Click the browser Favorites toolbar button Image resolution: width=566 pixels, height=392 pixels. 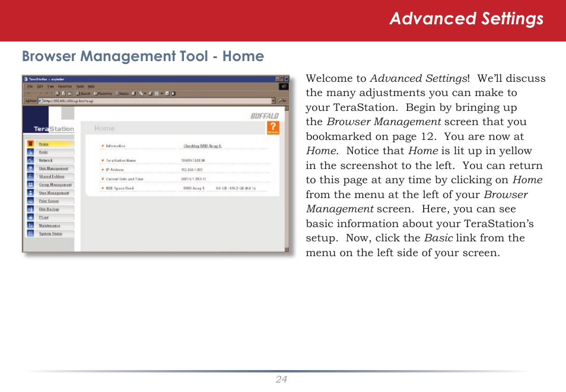coord(103,94)
